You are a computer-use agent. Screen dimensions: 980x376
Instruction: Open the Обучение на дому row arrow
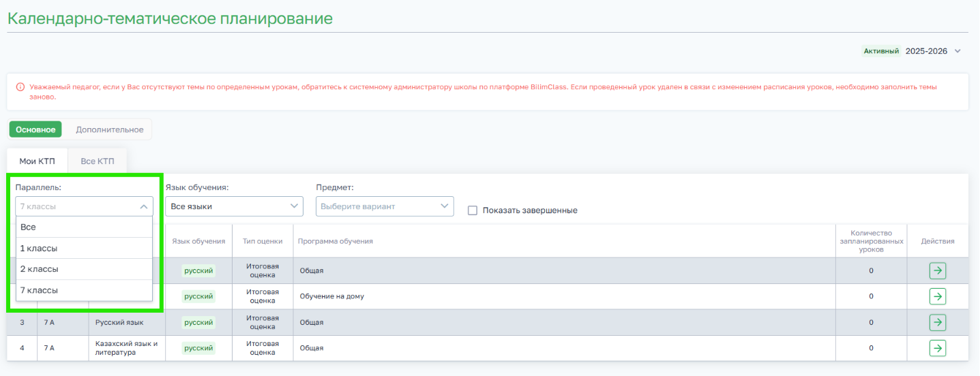(938, 296)
